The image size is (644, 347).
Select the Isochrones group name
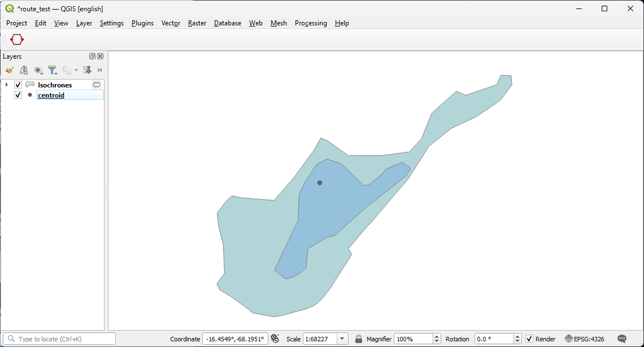[x=55, y=85]
